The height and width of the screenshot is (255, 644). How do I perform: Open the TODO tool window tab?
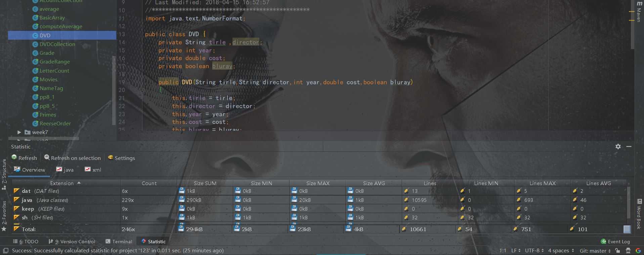(x=26, y=242)
